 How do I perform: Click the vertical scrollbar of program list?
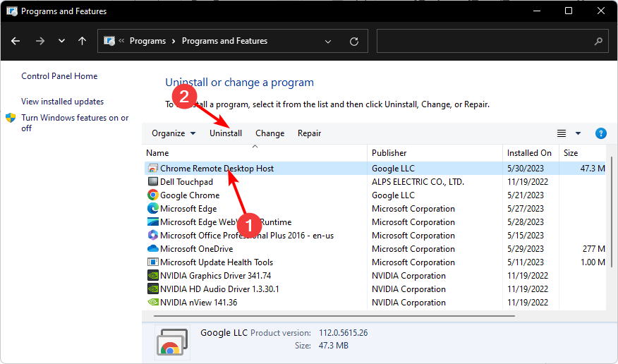click(612, 212)
